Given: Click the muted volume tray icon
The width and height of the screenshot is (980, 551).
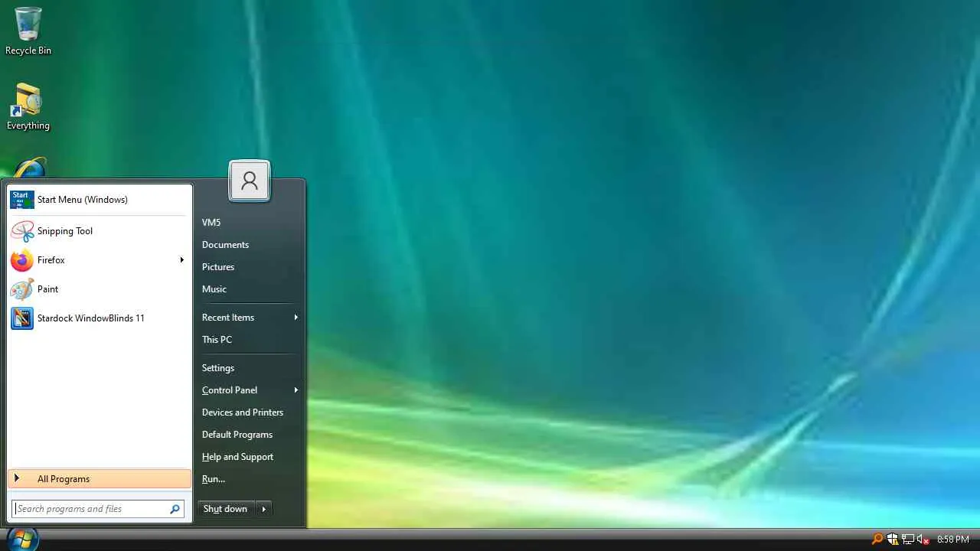Looking at the screenshot, I should click(x=923, y=540).
